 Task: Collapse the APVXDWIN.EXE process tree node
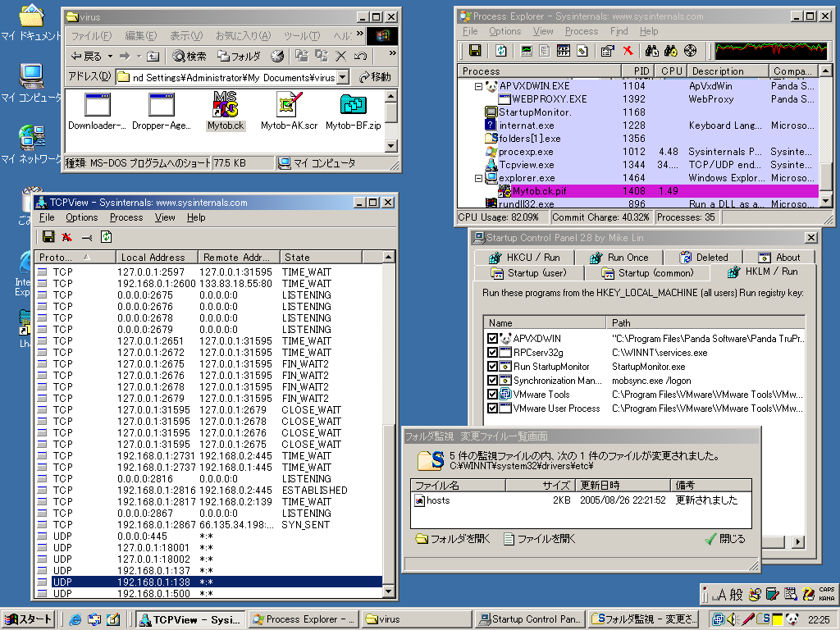479,86
